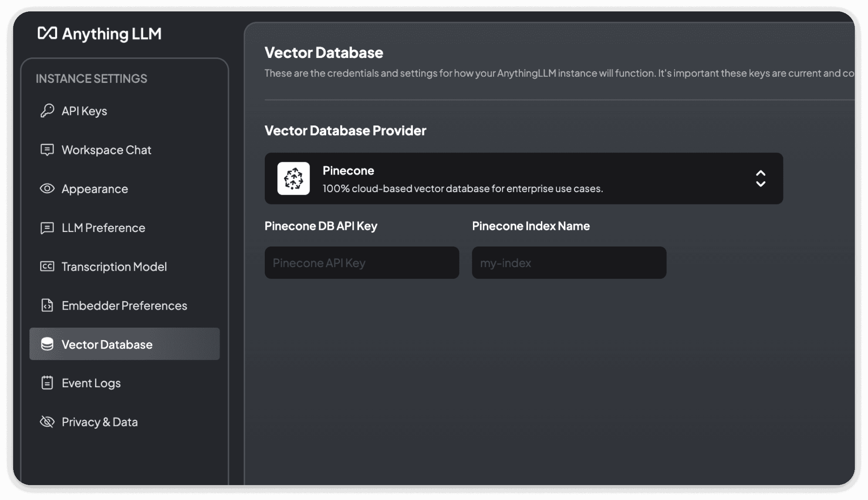Open Appearance settings
The height and width of the screenshot is (500, 868).
point(94,189)
